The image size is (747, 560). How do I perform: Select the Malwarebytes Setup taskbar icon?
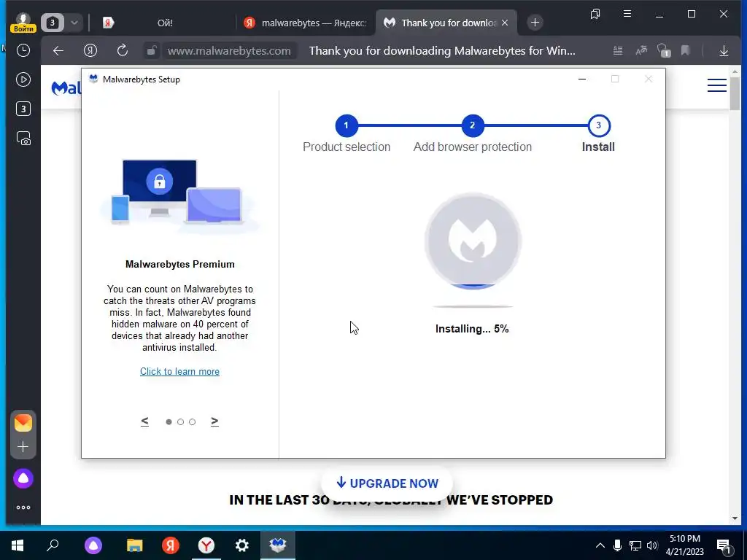(278, 545)
